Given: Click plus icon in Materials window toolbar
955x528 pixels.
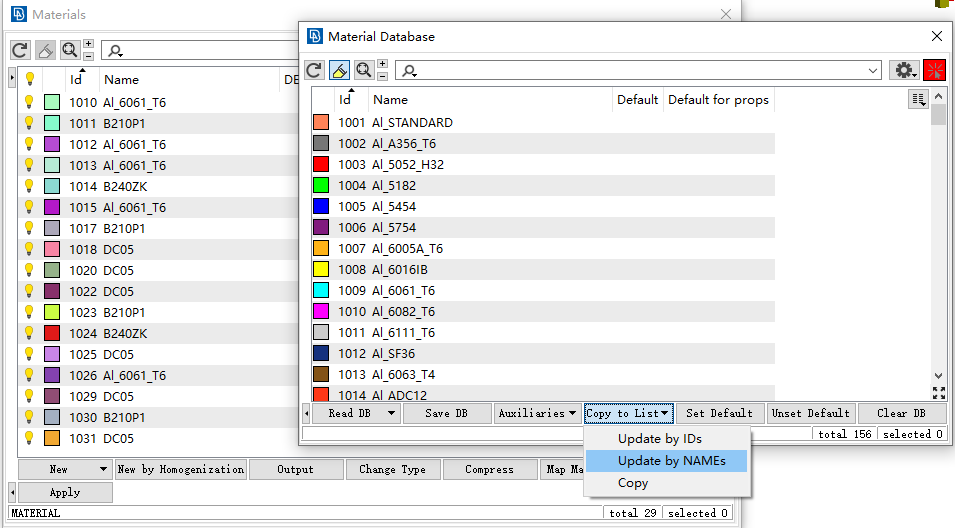Looking at the screenshot, I should tap(88, 44).
